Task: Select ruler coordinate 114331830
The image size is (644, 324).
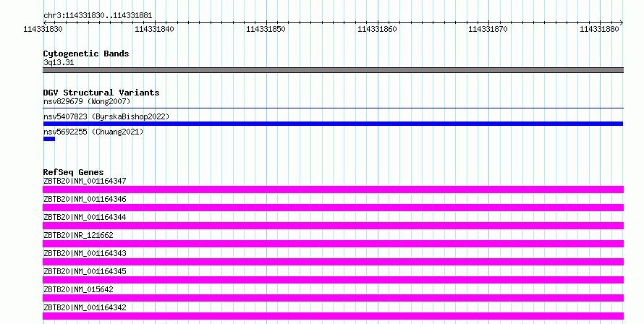Action: (43, 29)
